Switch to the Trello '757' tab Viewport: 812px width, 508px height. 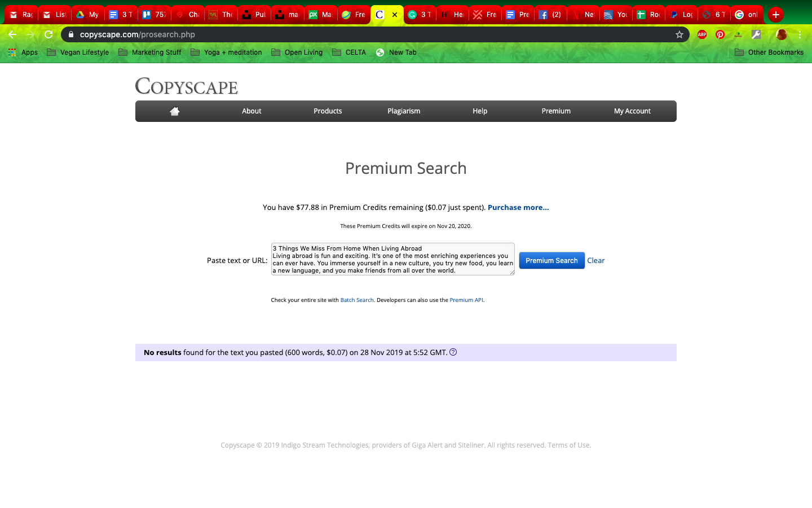tap(154, 15)
